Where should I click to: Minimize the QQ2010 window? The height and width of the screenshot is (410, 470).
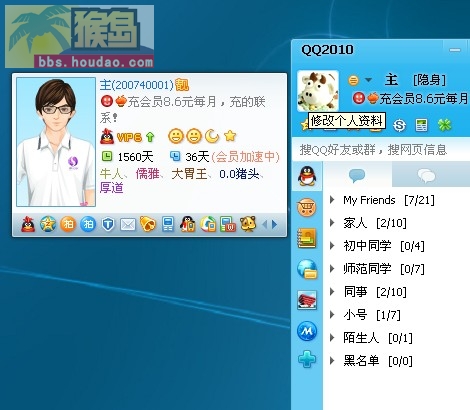[455, 50]
